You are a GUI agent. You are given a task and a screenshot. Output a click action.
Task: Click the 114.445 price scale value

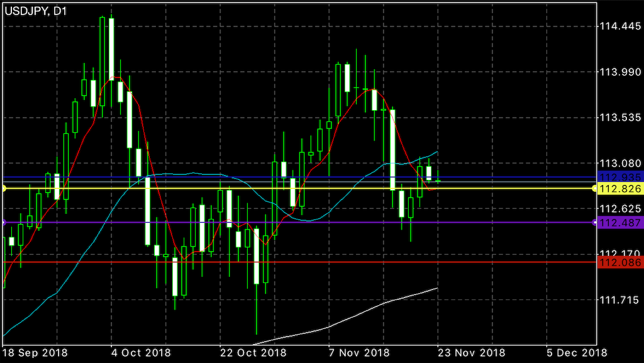point(620,26)
